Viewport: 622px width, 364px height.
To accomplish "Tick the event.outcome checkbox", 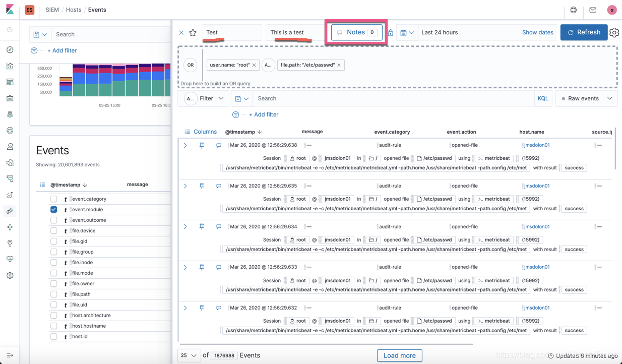I will [53, 220].
